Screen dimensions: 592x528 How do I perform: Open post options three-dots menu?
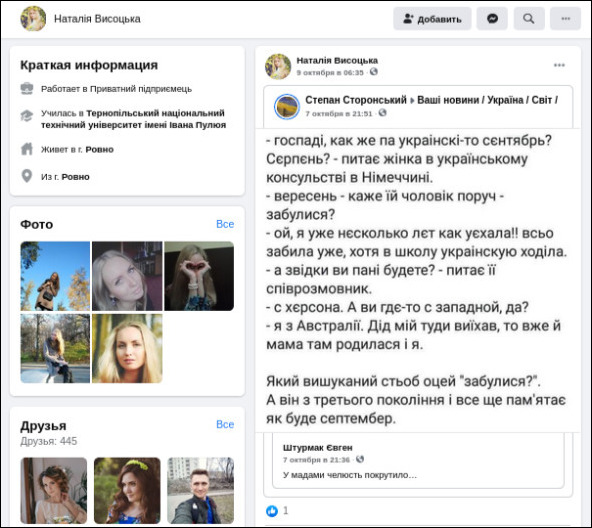coord(559,65)
